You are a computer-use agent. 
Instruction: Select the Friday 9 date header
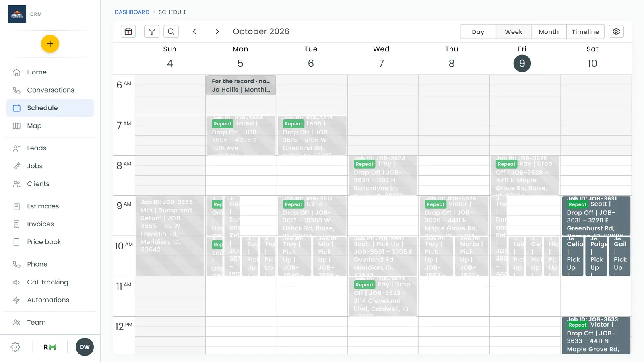522,63
